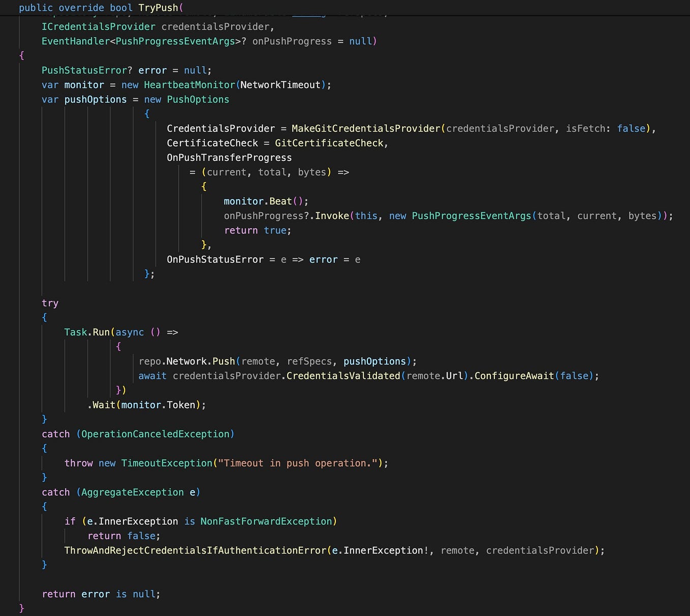The width and height of the screenshot is (690, 616).
Task: Click AggregateException in catch clause
Action: point(133,492)
